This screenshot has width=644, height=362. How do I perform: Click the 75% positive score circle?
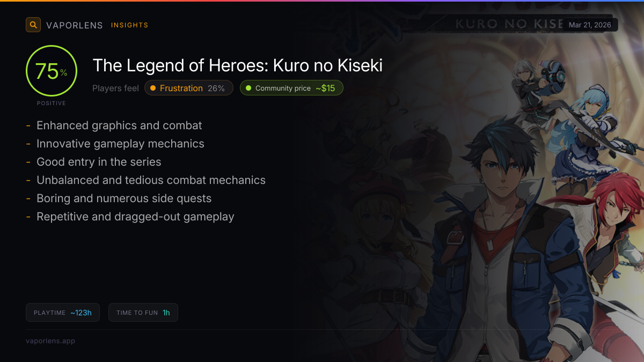tap(52, 71)
